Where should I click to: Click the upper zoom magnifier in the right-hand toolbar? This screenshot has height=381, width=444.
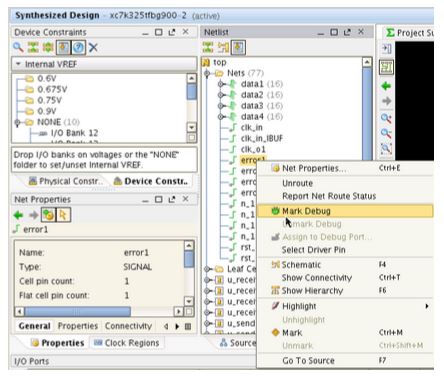(x=386, y=118)
